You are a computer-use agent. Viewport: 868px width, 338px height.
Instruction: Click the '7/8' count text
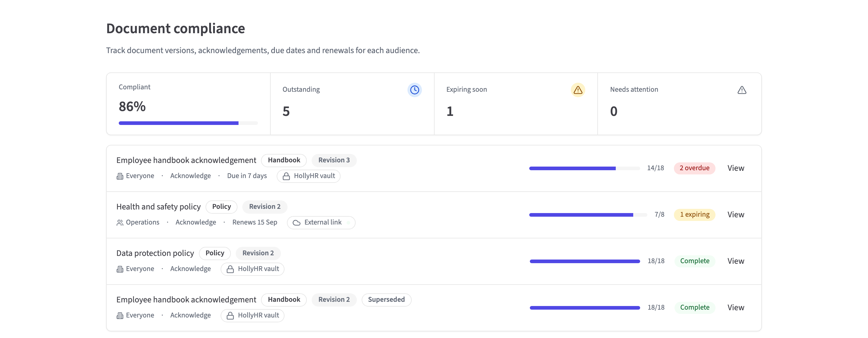tap(659, 215)
